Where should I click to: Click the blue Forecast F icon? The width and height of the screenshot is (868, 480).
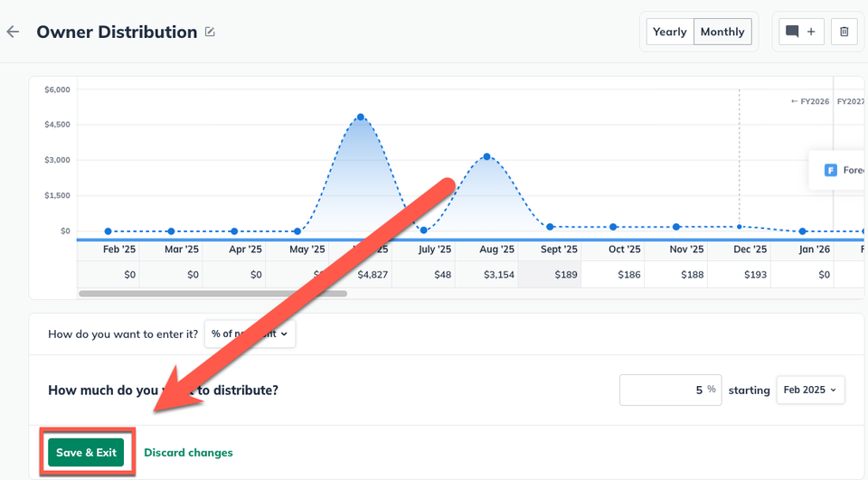click(830, 170)
